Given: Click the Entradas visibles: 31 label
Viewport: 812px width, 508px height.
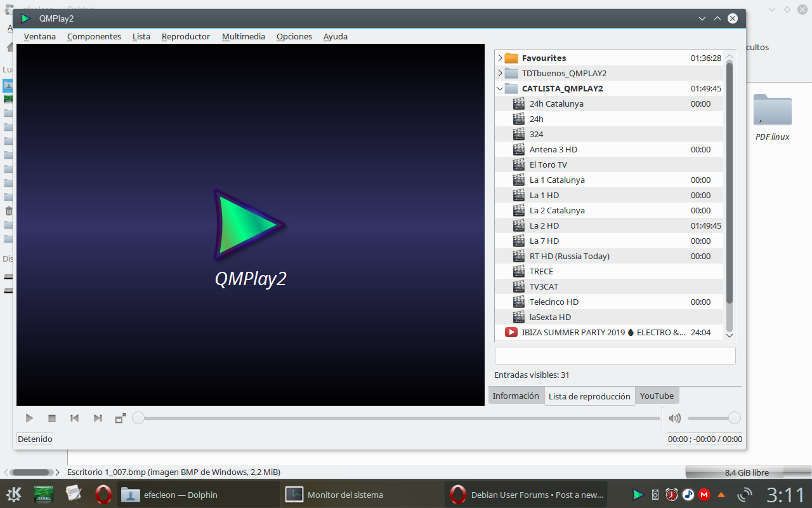Looking at the screenshot, I should point(532,375).
